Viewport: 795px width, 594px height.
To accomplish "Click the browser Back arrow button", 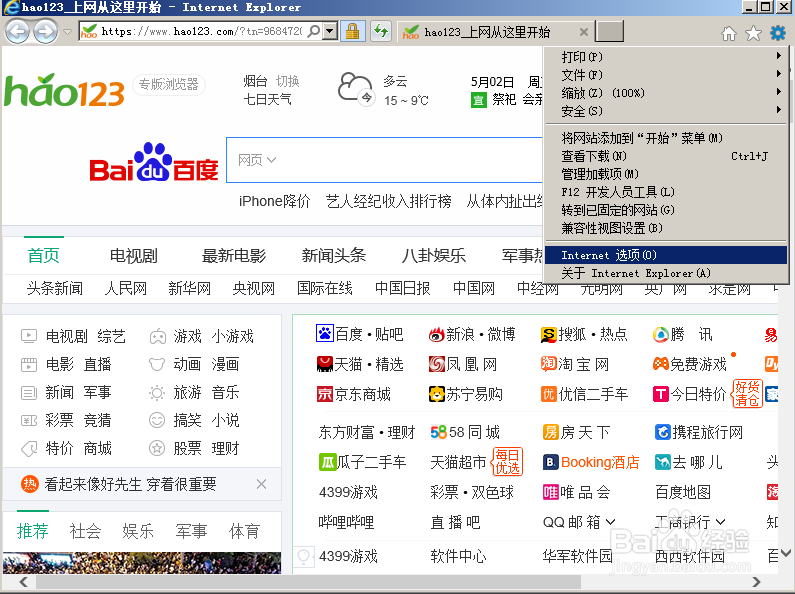I will click(17, 31).
